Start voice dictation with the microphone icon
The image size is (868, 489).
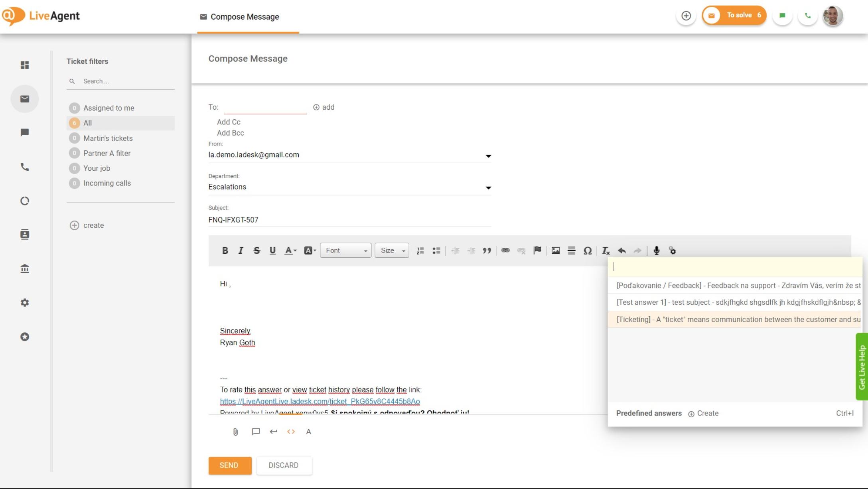point(656,250)
